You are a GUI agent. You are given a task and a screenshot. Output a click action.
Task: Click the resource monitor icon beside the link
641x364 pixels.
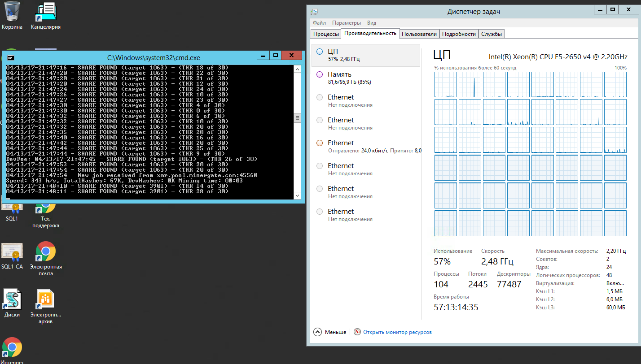click(x=357, y=332)
